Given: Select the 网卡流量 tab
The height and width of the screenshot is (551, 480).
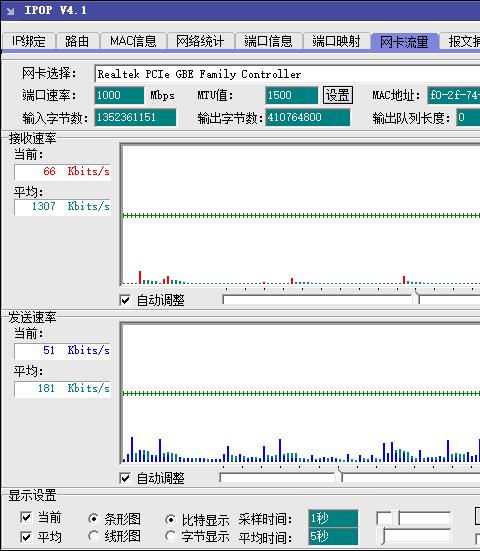Looking at the screenshot, I should click(404, 41).
